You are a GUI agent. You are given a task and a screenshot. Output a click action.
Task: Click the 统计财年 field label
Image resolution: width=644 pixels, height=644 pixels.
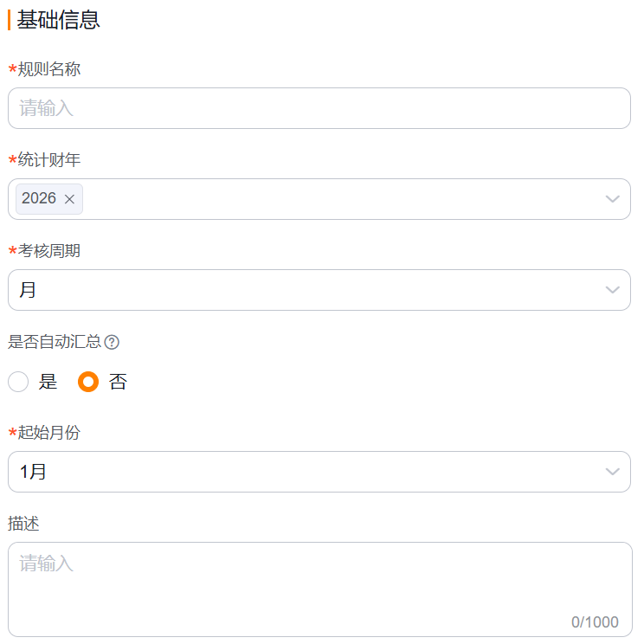coord(49,160)
